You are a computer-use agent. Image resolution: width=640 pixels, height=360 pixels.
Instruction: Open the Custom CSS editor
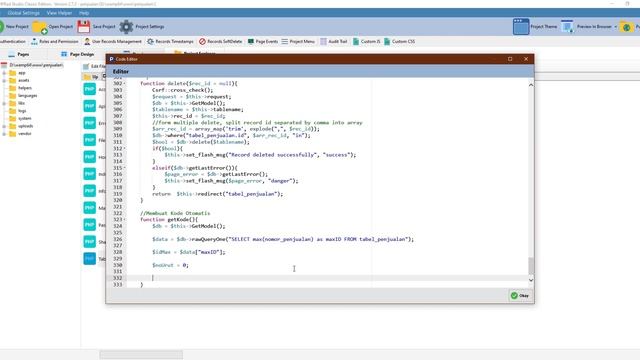[x=399, y=42]
